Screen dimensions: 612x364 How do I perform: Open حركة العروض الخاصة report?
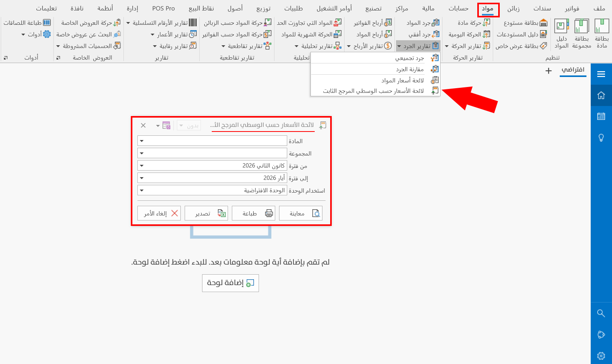pos(91,23)
